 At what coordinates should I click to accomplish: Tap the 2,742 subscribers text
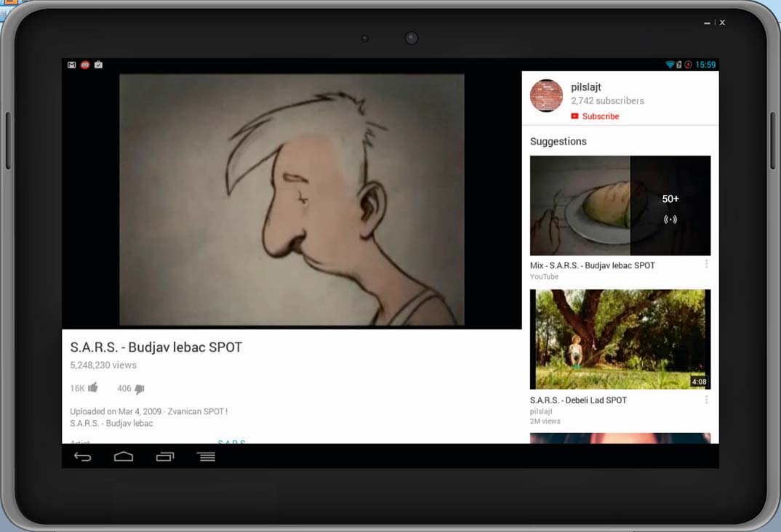coord(607,100)
